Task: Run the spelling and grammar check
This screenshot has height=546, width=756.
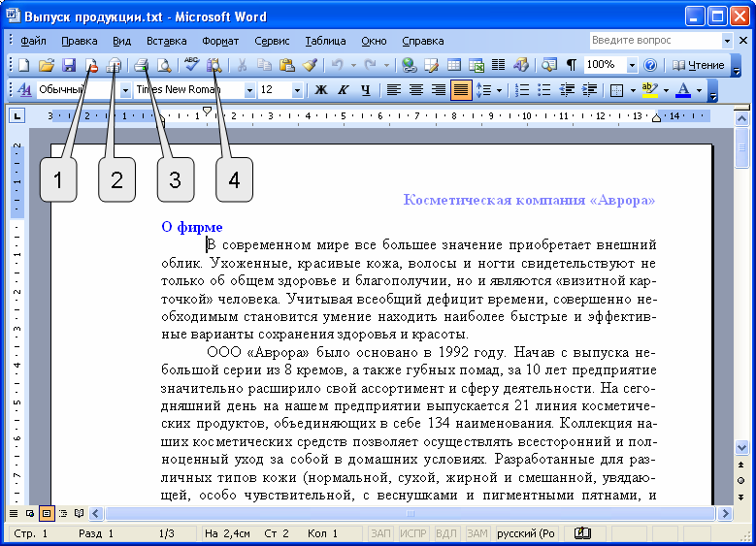Action: 191,65
